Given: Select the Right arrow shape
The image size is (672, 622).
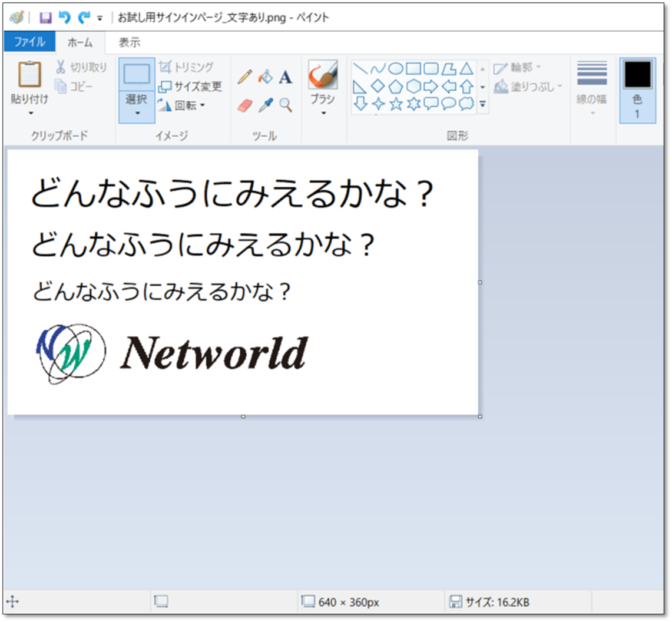Looking at the screenshot, I should click(431, 87).
